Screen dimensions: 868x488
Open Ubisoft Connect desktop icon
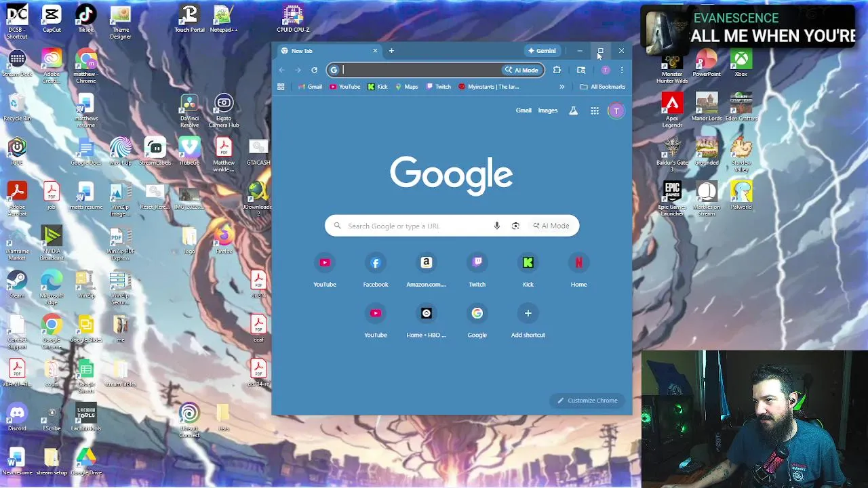[189, 420]
